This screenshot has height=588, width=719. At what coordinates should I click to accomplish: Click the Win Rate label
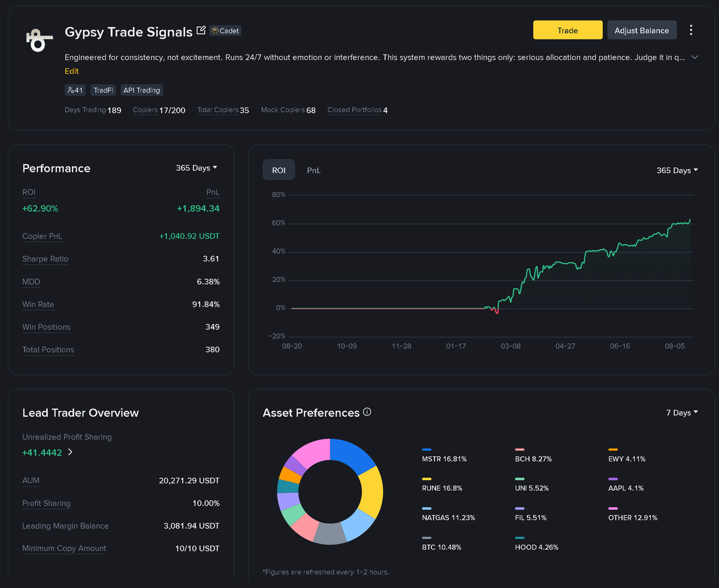click(38, 304)
